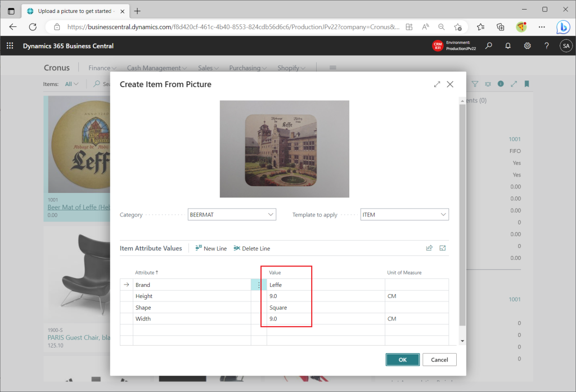Open browser settings and more menu
Viewport: 576px width, 392px height.
click(x=542, y=27)
